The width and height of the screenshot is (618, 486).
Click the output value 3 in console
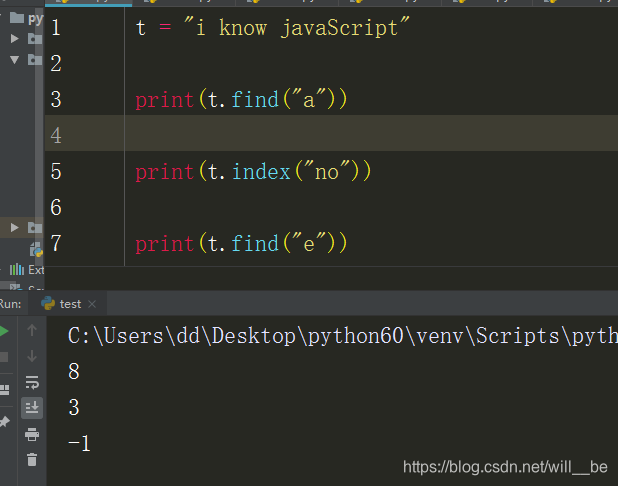coord(74,407)
